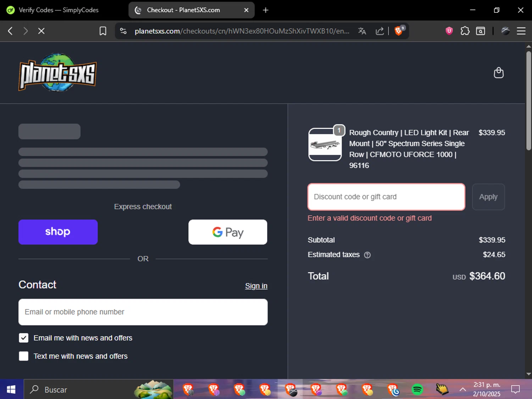Choose Google Pay express checkout

point(228,232)
